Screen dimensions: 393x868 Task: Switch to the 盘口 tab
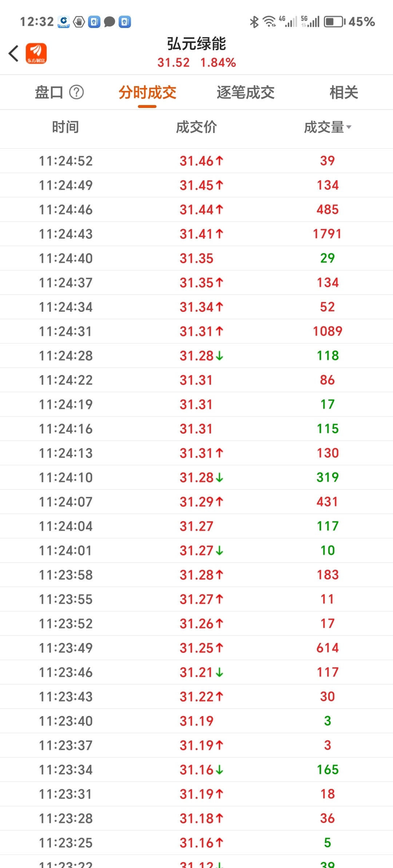(49, 92)
